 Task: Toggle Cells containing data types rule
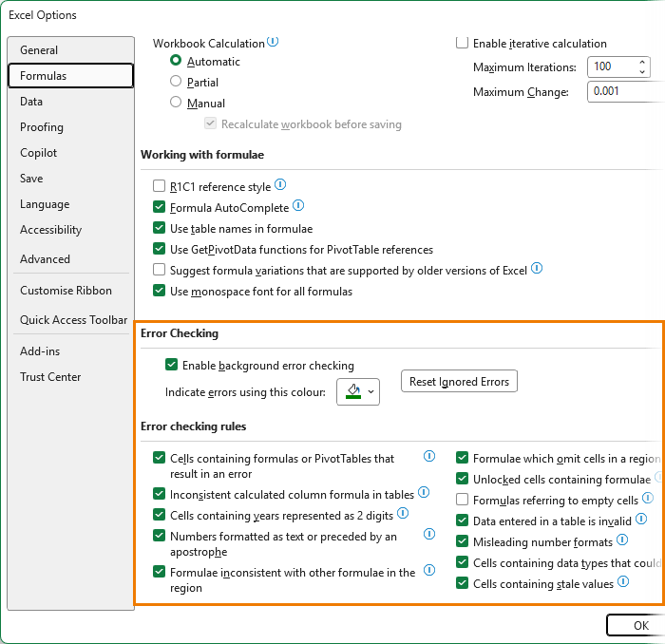tap(462, 562)
